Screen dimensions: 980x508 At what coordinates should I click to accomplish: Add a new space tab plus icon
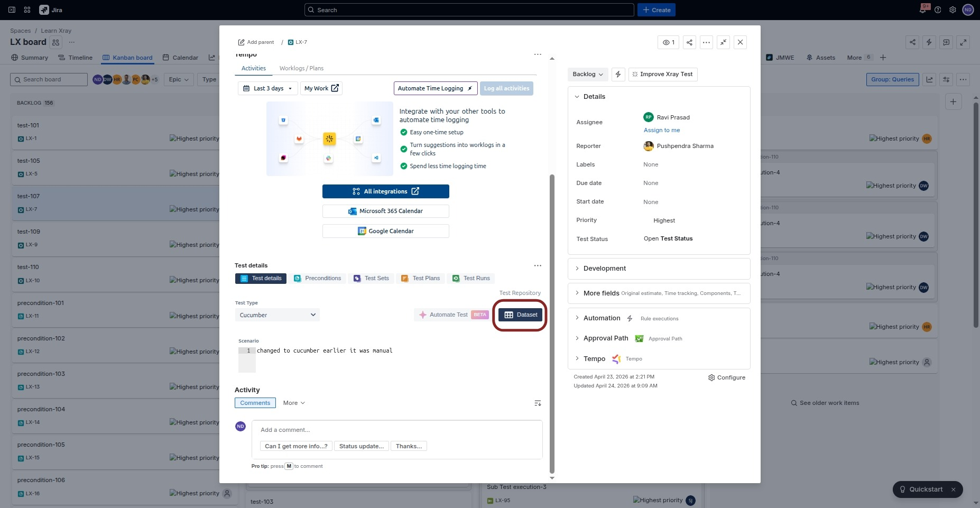pos(883,58)
